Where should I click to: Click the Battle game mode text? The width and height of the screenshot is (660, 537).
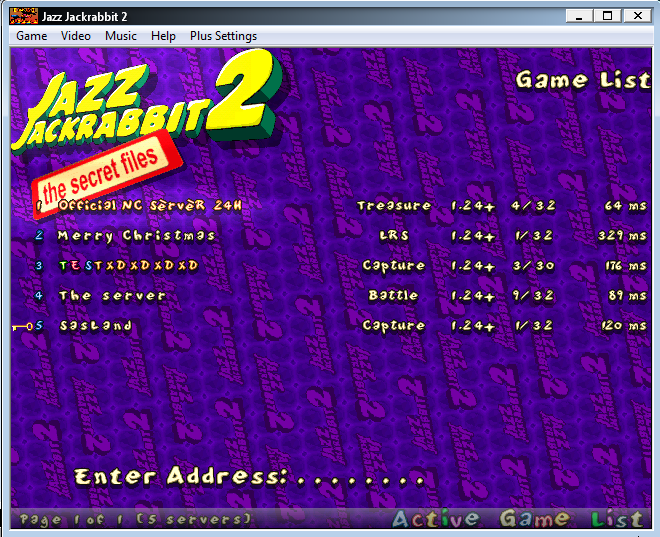pyautogui.click(x=393, y=295)
